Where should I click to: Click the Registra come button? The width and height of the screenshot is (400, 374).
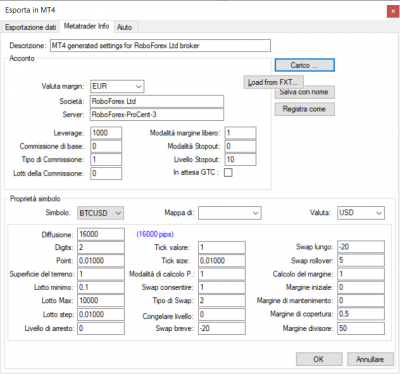[x=304, y=109]
